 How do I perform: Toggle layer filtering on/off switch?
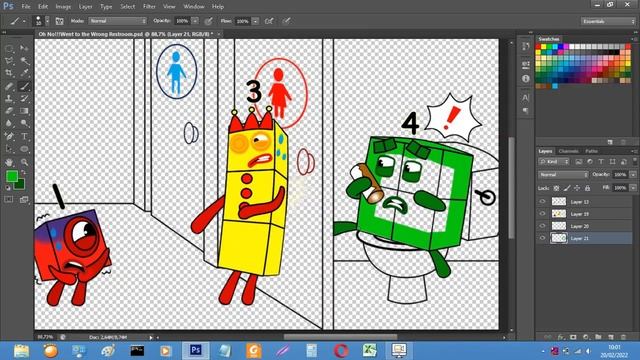pyautogui.click(x=635, y=161)
